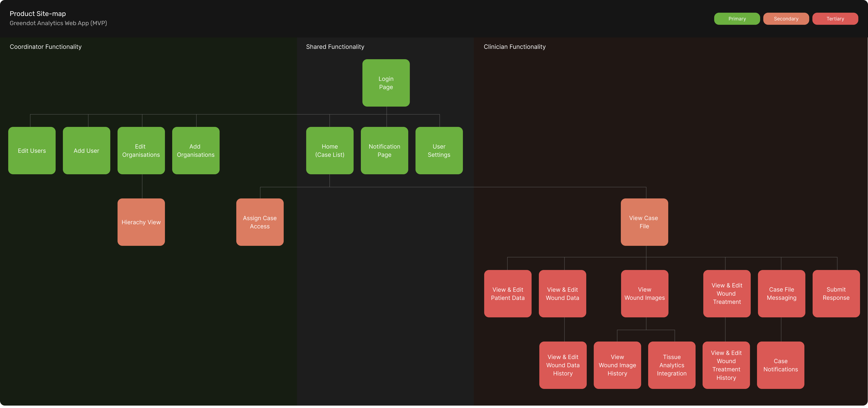Click the Login Page node
Screen dimensions: 868x408
(x=386, y=83)
